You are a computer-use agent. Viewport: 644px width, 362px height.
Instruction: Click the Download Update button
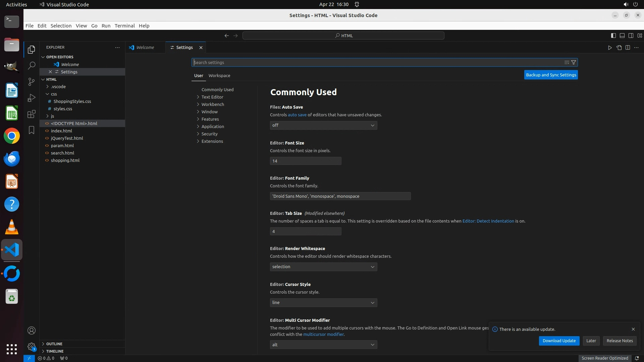click(559, 341)
